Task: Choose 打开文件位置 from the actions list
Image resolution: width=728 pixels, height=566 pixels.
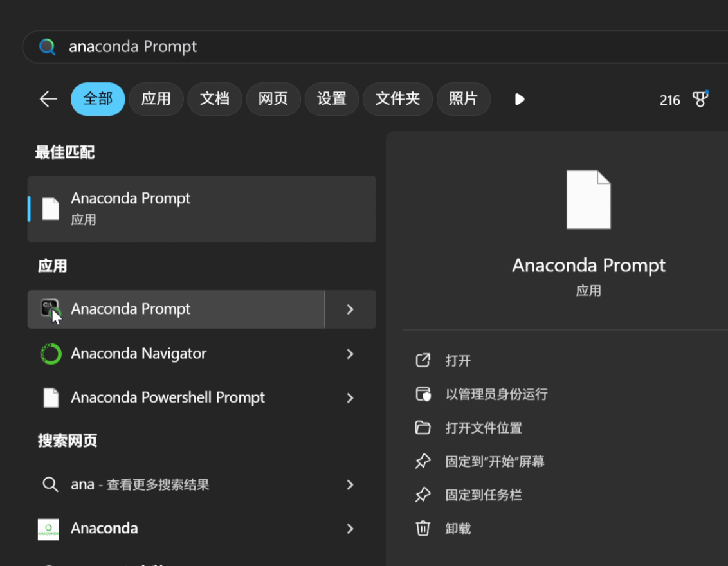Action: [x=486, y=428]
